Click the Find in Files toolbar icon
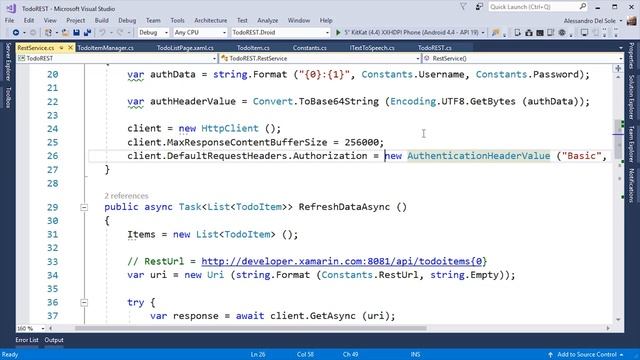Image resolution: width=640 pixels, height=360 pixels. point(496,32)
